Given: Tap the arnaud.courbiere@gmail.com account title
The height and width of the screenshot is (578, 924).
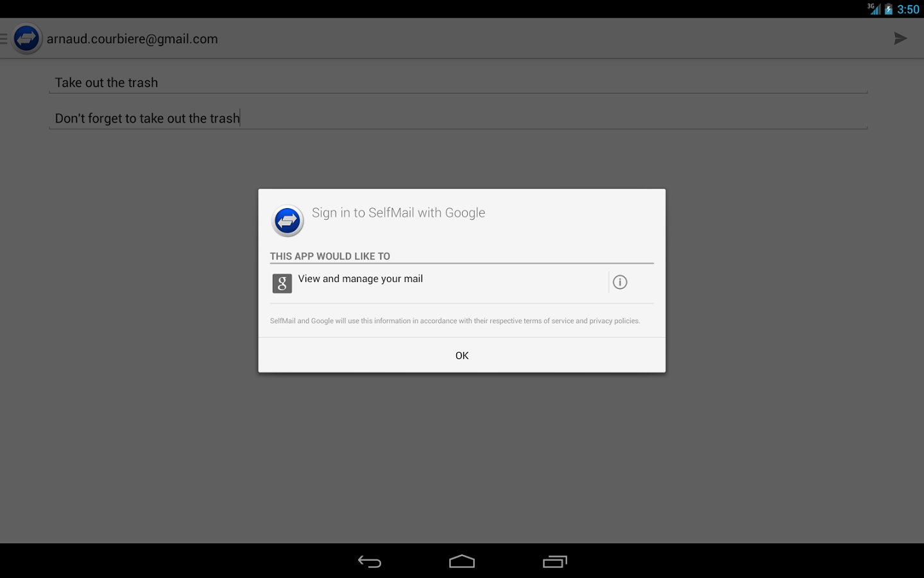Looking at the screenshot, I should [132, 39].
